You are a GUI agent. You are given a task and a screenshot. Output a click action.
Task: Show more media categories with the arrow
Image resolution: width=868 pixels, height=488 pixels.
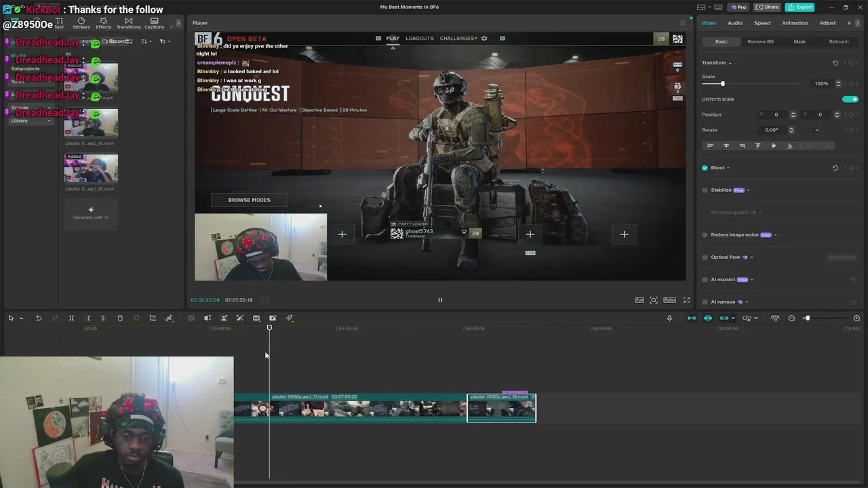(178, 23)
